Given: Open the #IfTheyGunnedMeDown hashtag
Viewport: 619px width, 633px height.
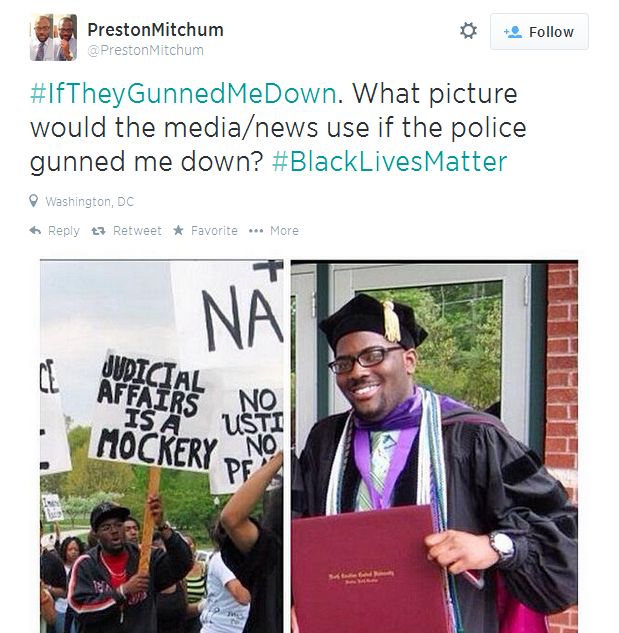Looking at the screenshot, I should pos(183,94).
